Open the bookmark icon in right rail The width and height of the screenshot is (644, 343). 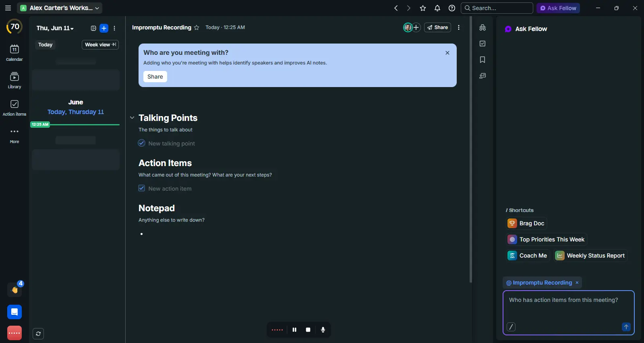482,60
